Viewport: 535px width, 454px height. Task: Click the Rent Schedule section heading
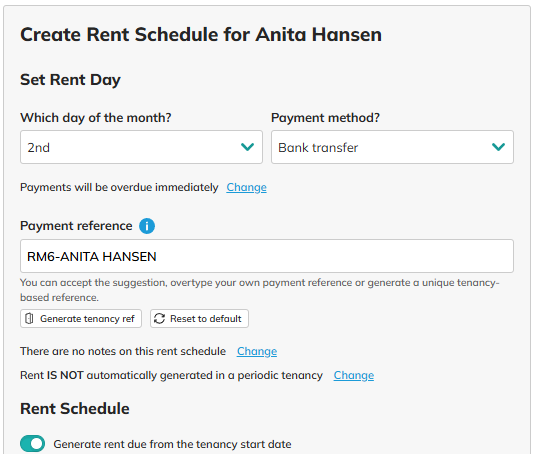pos(75,409)
